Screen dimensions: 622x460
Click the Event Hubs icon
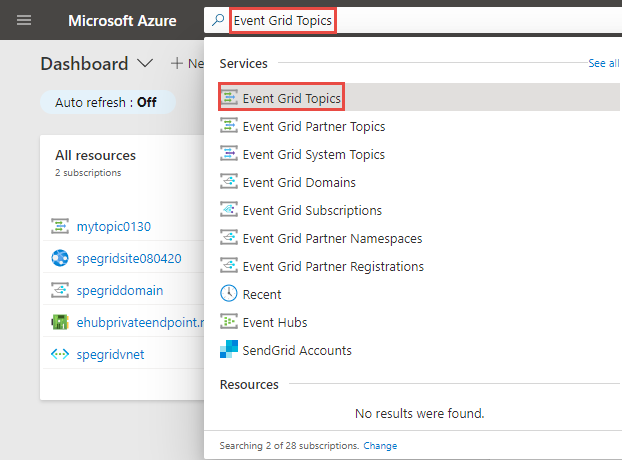coord(229,322)
